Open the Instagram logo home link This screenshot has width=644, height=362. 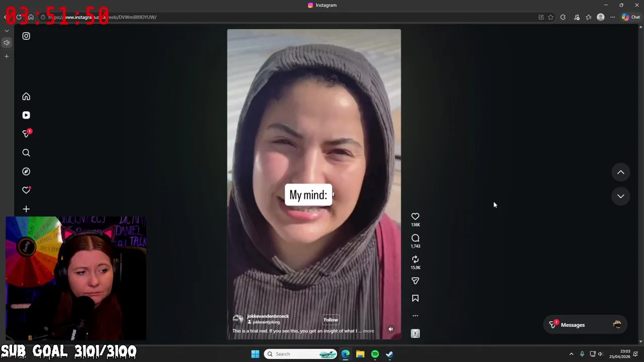[26, 36]
